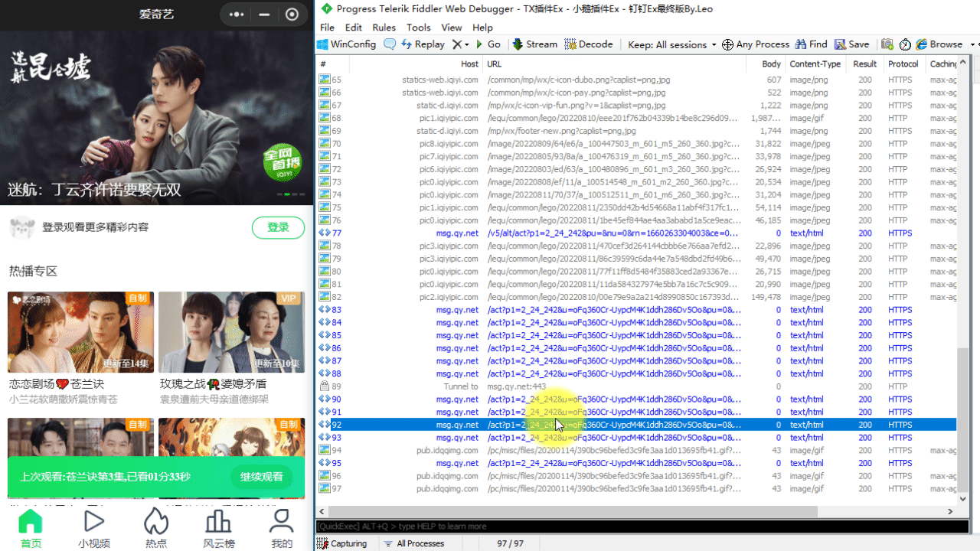
Task: Click scroll left arrow of session list
Action: [x=322, y=511]
